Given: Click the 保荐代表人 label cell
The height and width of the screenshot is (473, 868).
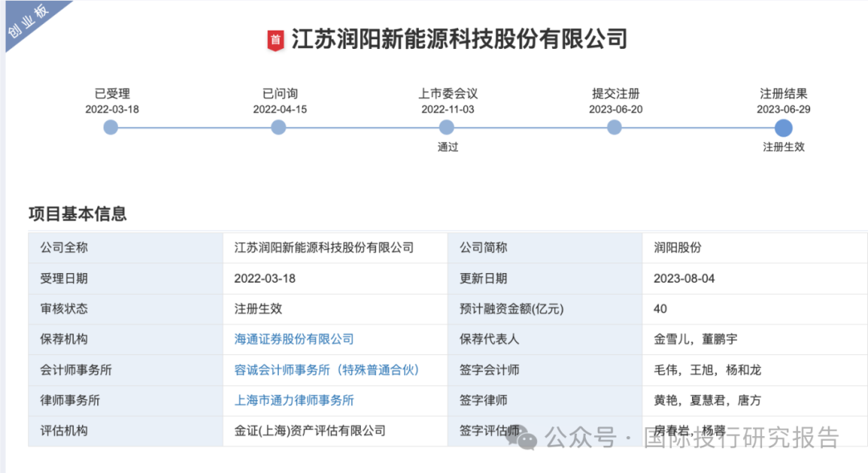Looking at the screenshot, I should coord(545,339).
